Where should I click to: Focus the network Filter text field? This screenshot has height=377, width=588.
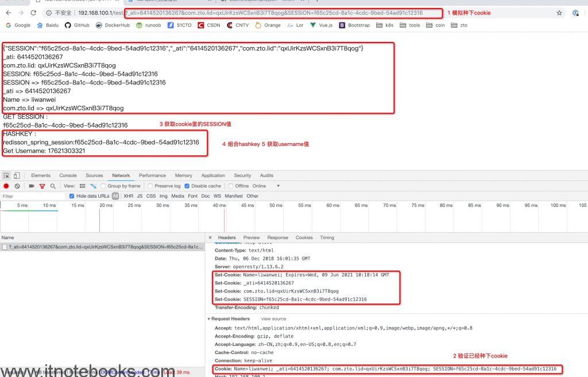tap(33, 196)
